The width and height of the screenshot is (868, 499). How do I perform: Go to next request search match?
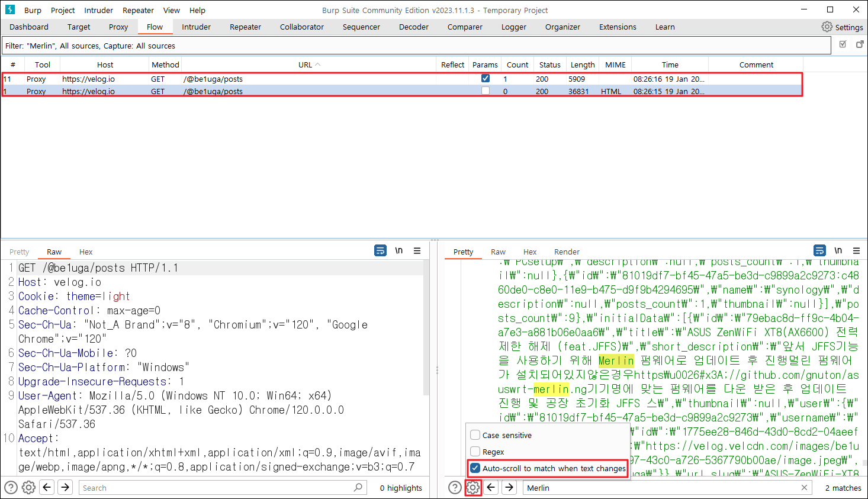pos(65,488)
